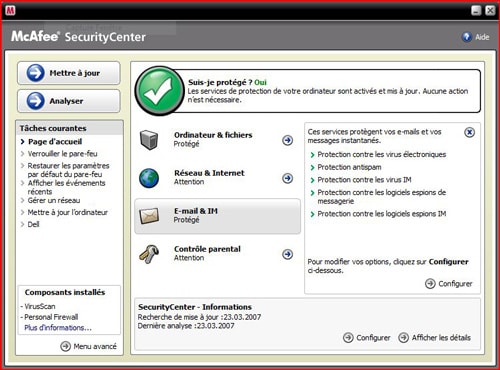Select the E-mail & IM envelope icon
This screenshot has width=500, height=370.
149,216
